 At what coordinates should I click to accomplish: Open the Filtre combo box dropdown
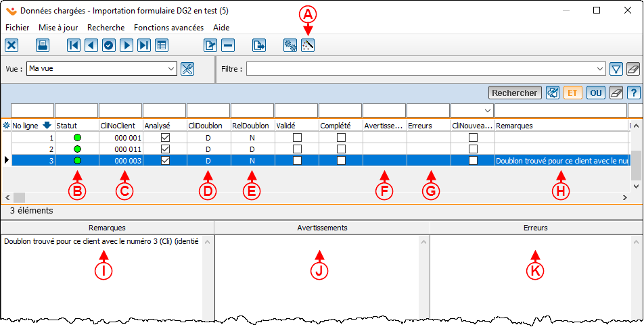600,69
